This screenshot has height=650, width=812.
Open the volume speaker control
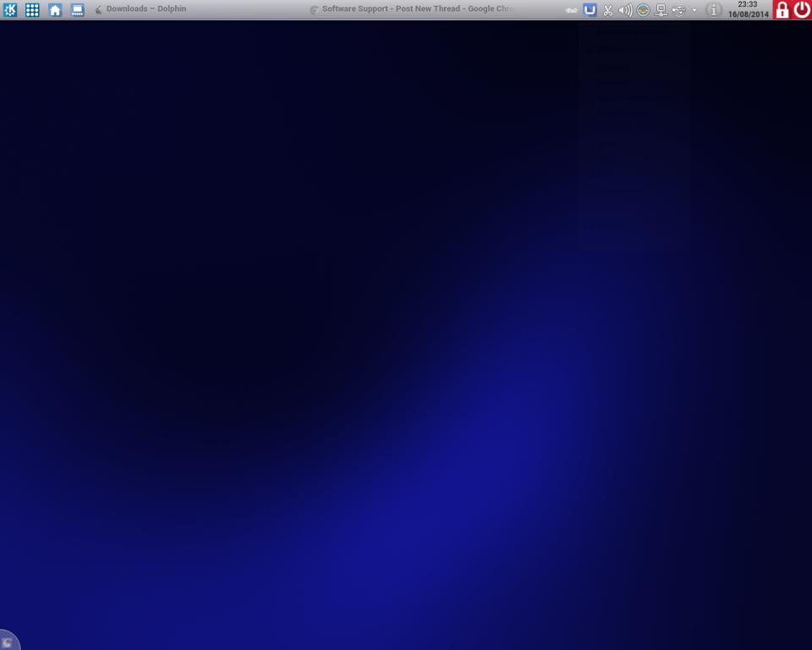[625, 10]
